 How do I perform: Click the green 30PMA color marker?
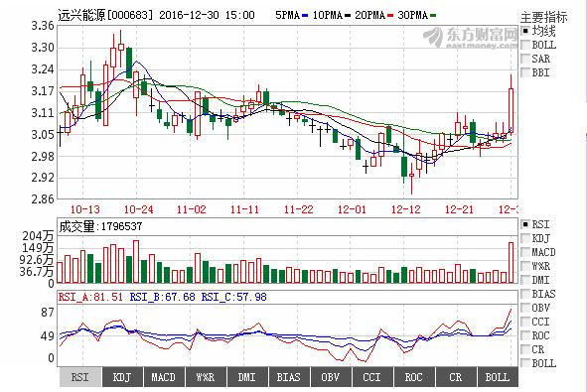click(x=433, y=16)
